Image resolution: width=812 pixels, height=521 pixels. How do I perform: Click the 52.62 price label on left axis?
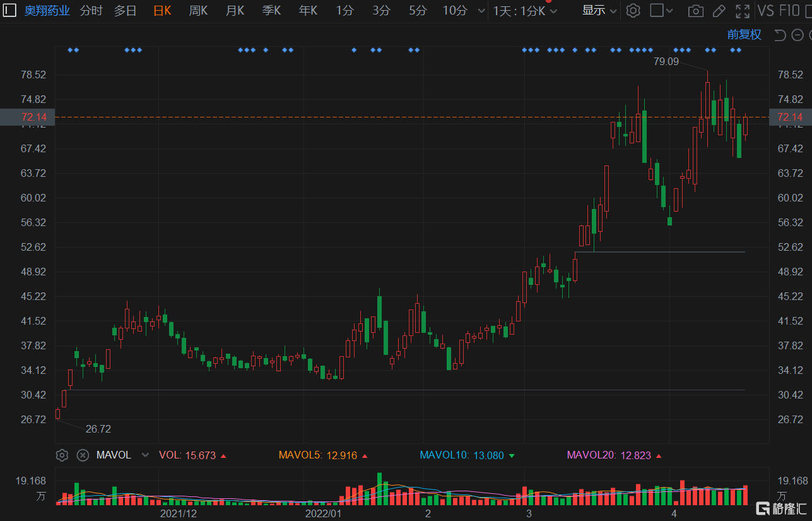pyautogui.click(x=34, y=247)
